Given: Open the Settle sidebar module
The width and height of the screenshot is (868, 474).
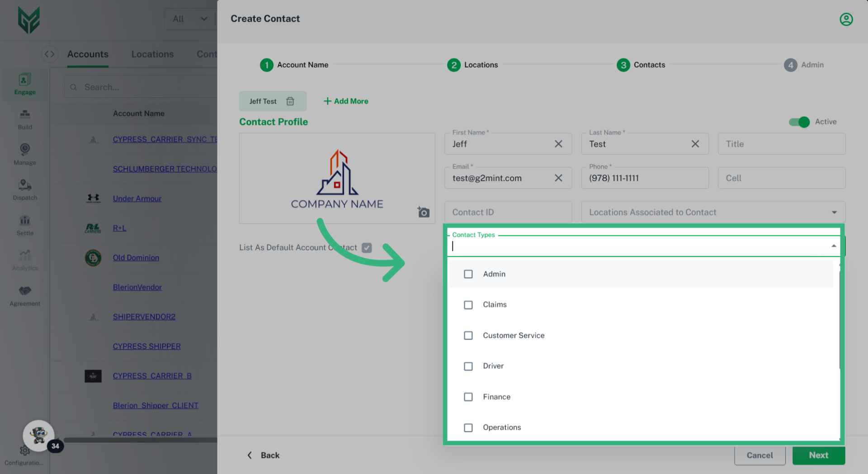Looking at the screenshot, I should [25, 225].
